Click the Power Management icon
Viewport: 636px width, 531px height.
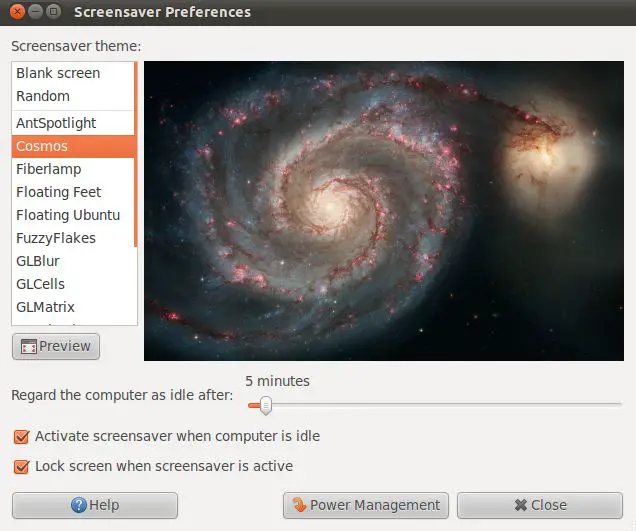click(x=299, y=505)
